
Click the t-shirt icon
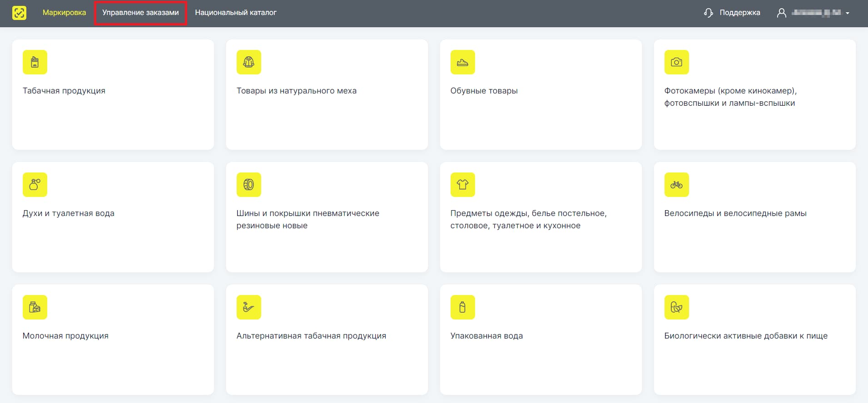pyautogui.click(x=463, y=185)
